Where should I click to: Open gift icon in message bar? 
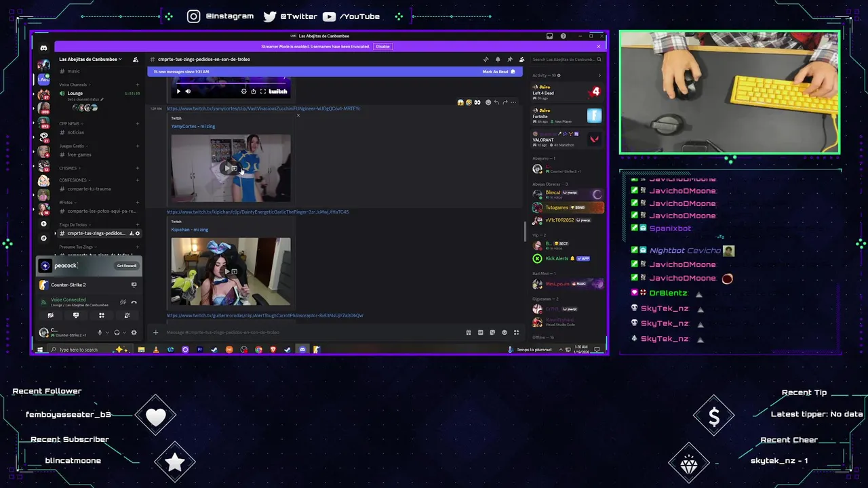[469, 332]
